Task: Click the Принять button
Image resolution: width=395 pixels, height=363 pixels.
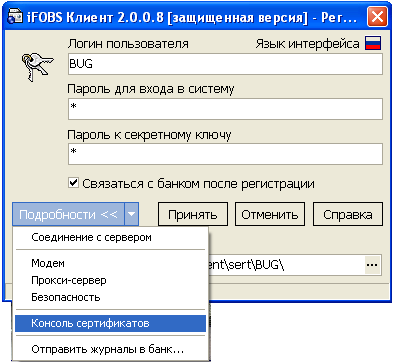Action: coord(193,214)
